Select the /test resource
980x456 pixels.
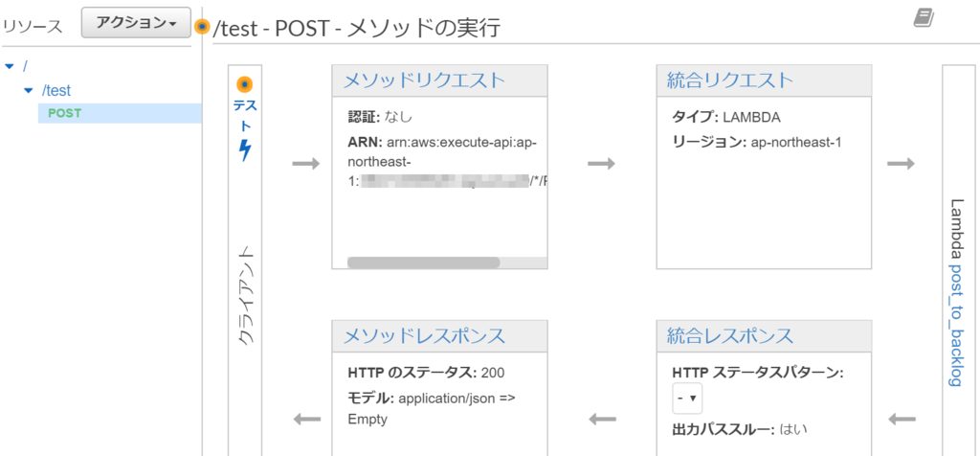coord(56,91)
